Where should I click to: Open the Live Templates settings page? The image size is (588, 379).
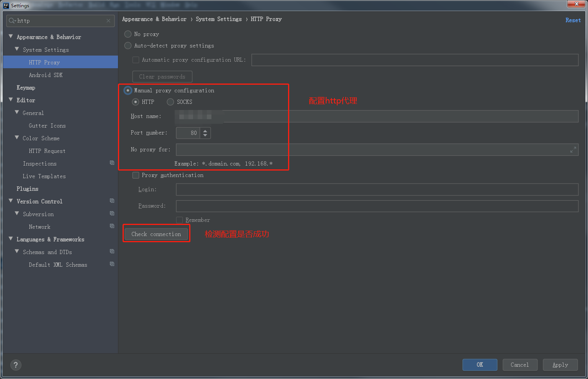click(44, 176)
